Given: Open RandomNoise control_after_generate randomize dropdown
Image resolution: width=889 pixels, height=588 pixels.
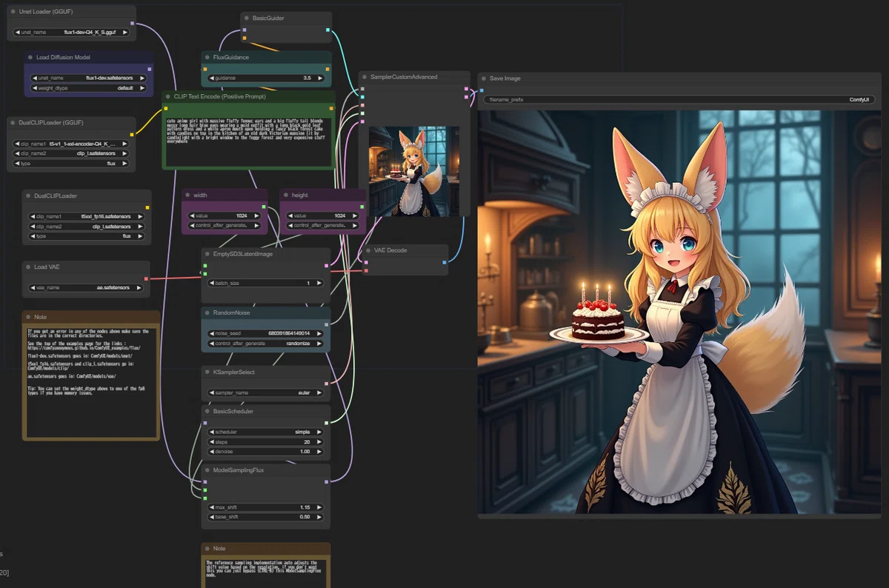Looking at the screenshot, I should [x=265, y=344].
